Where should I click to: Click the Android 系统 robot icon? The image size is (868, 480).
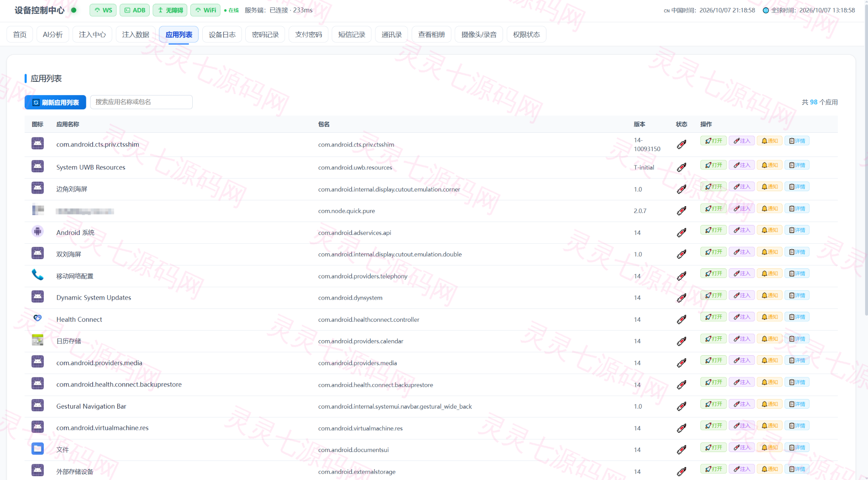click(x=38, y=231)
